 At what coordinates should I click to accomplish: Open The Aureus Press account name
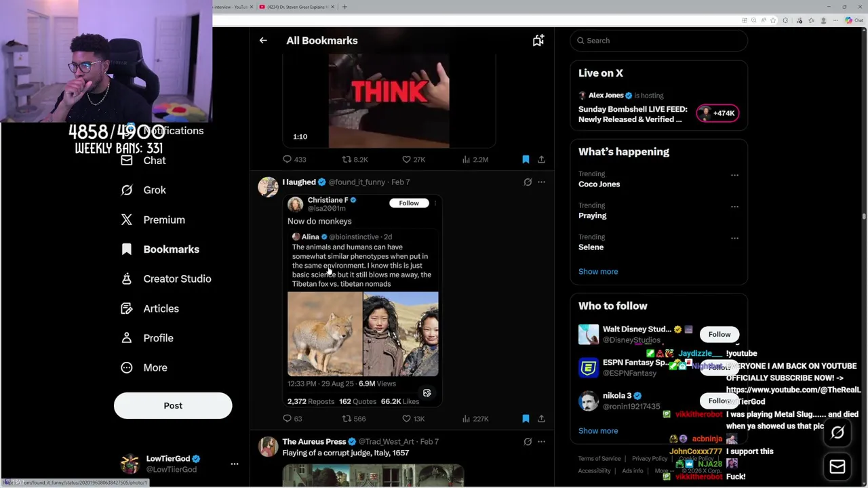314,442
